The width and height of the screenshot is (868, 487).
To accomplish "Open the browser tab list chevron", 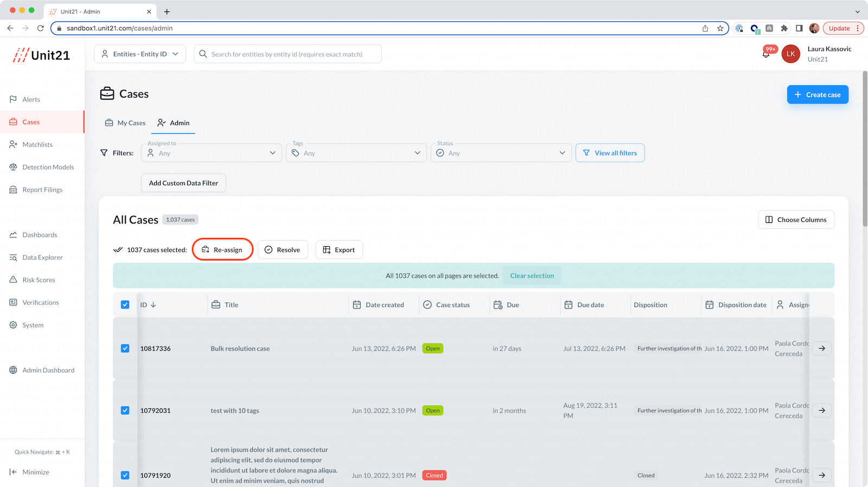I will pos(857,11).
